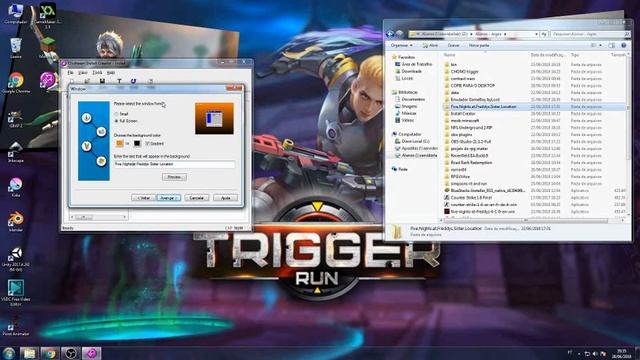The image size is (640, 360).
Task: Open the Organizar dropdown in Explorer
Action: [402, 45]
